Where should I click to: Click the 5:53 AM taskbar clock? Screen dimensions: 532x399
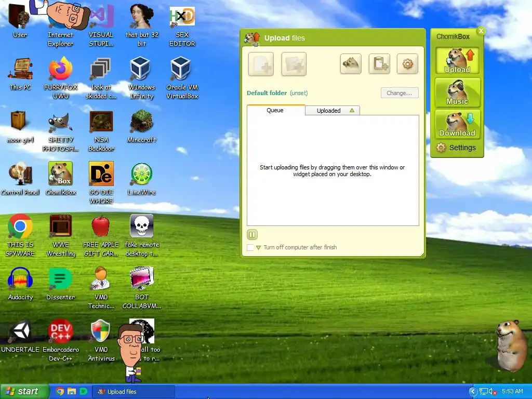(513, 392)
